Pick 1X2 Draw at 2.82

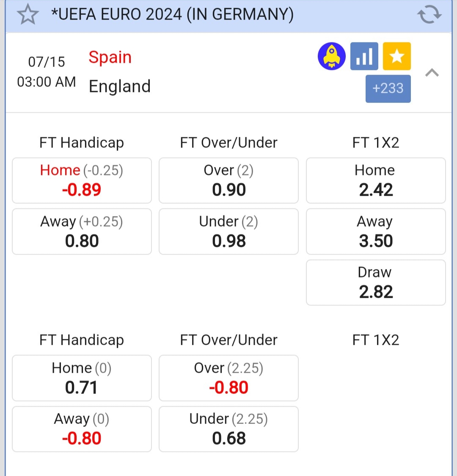tap(376, 282)
